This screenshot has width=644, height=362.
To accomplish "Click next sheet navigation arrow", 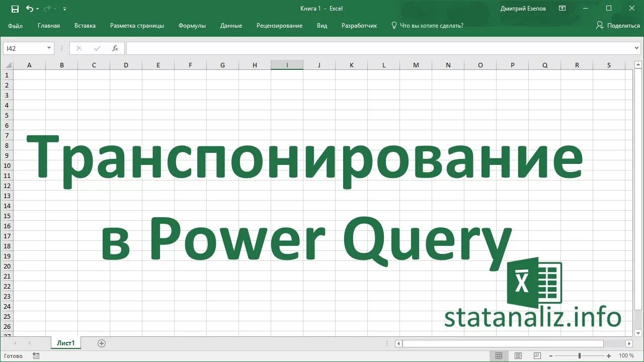I will 29,343.
